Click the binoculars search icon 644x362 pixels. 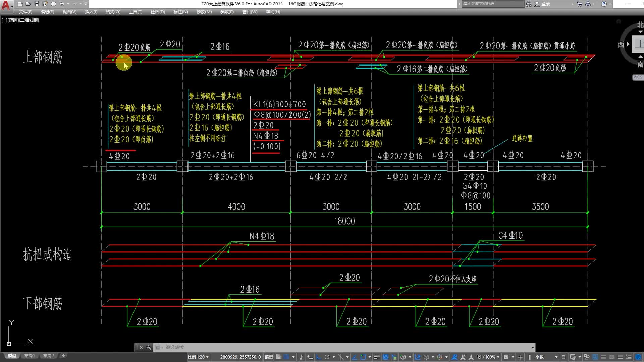tap(529, 4)
